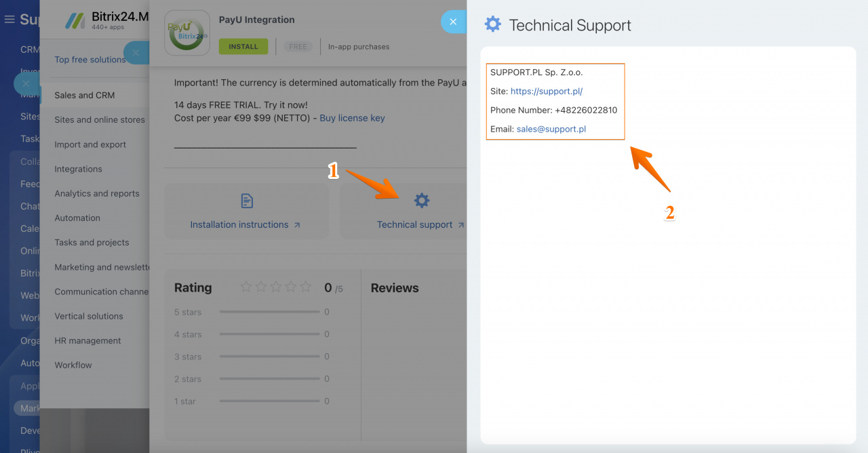Select Sites and online stores category
This screenshot has height=453, width=868.
coord(100,120)
